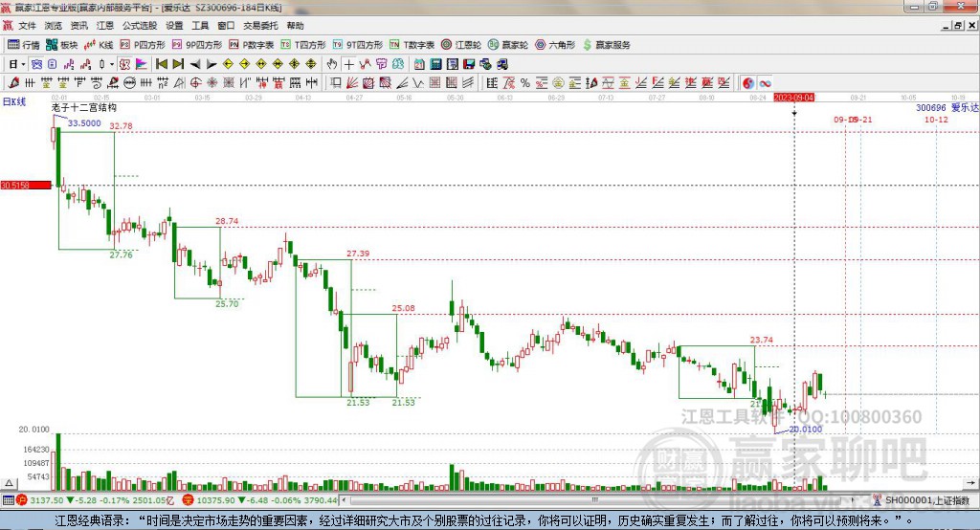This screenshot has width=980, height=530.
Task: Click the black left arrow icon
Action: (x=195, y=64)
